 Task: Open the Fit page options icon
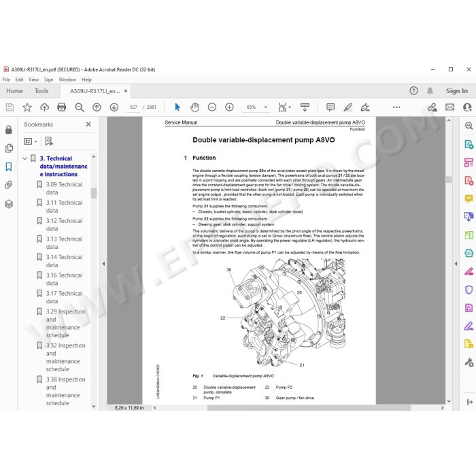tap(284, 107)
